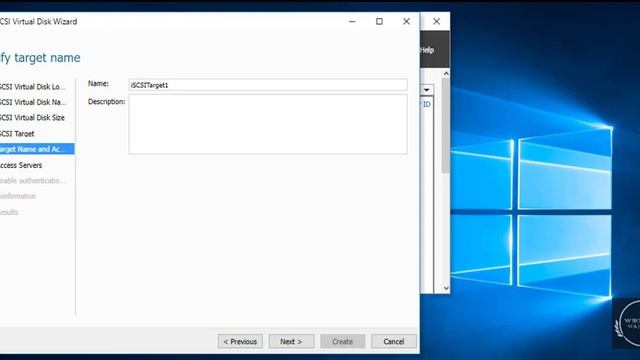This screenshot has width=640, height=360.
Task: Select the Access Servers step
Action: (x=21, y=165)
